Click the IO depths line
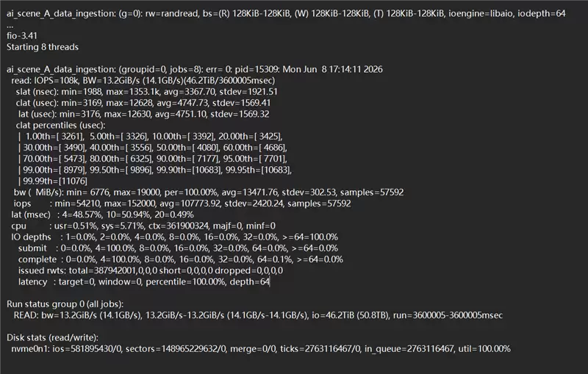This screenshot has width=588, height=374. pos(174,237)
